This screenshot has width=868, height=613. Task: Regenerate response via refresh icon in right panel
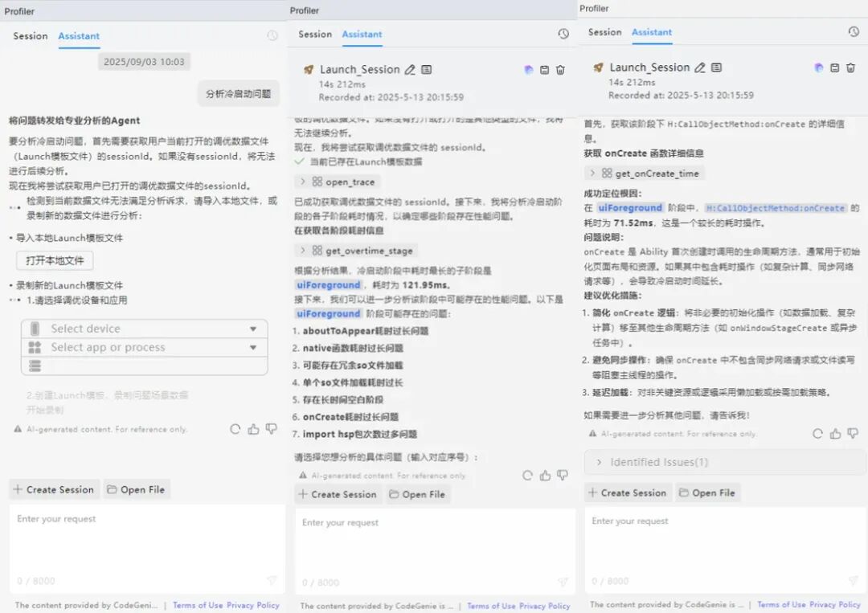pos(817,434)
